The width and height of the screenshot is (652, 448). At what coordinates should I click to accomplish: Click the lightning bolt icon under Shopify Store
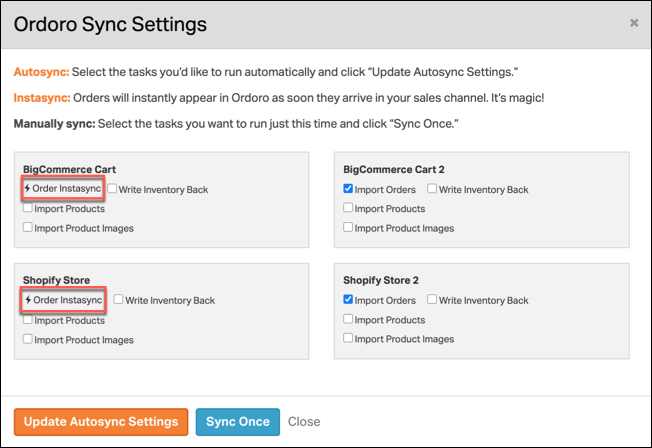[28, 300]
